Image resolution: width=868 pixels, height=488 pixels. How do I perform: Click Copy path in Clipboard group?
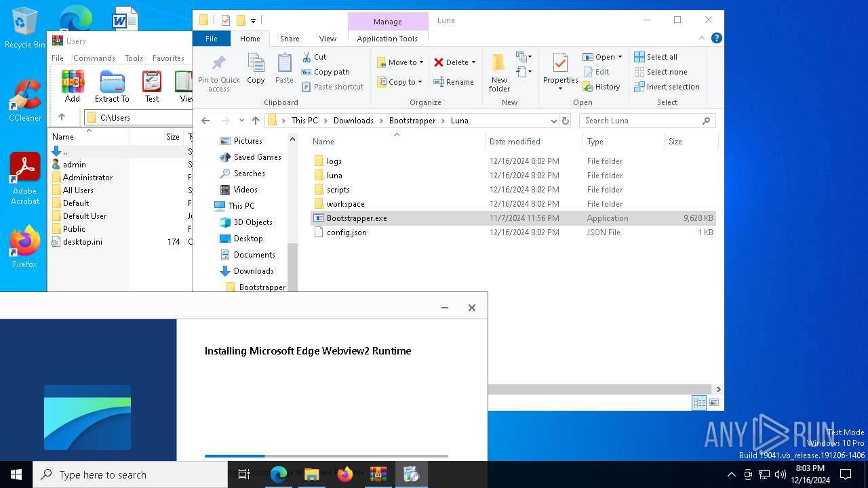tap(325, 72)
